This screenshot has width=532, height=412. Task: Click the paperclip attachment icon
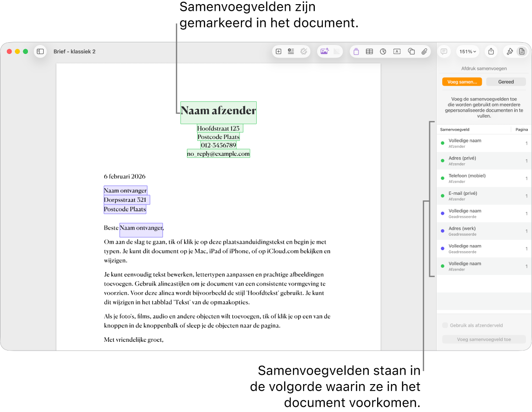(424, 52)
